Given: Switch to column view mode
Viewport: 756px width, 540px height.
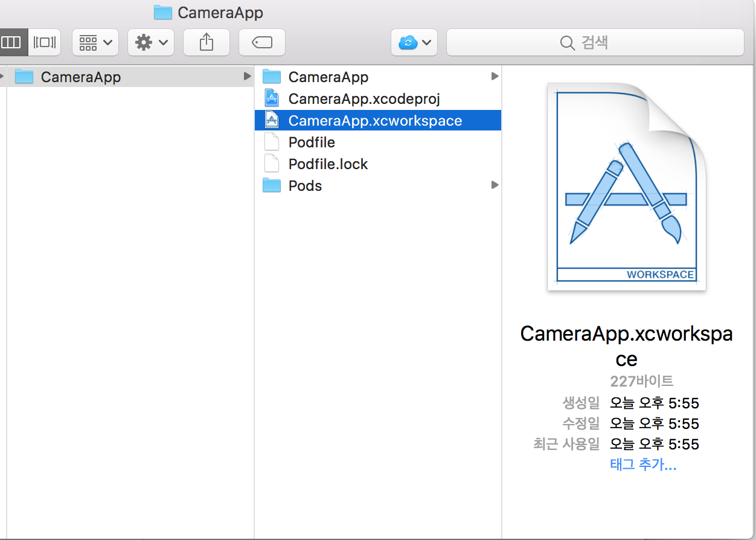Looking at the screenshot, I should coord(12,42).
